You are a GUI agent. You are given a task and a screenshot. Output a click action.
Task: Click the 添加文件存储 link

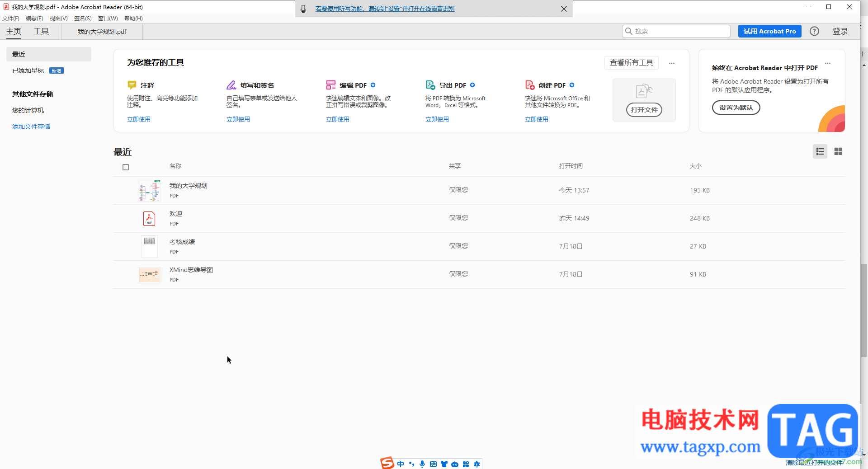point(31,127)
